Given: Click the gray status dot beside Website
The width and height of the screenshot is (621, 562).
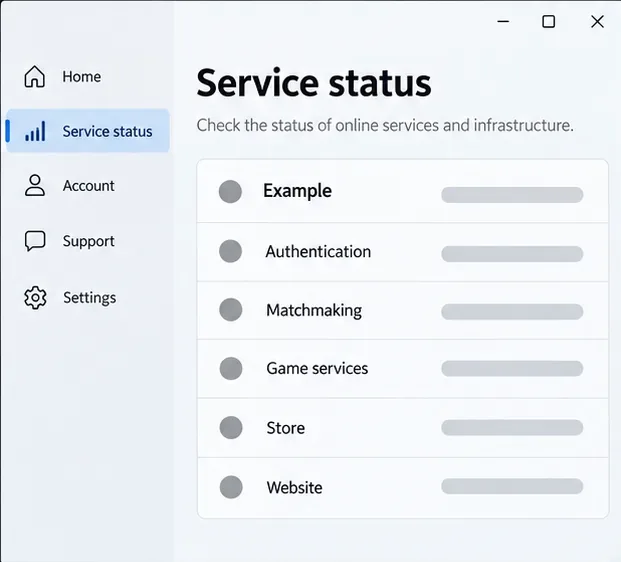Looking at the screenshot, I should coord(231,487).
